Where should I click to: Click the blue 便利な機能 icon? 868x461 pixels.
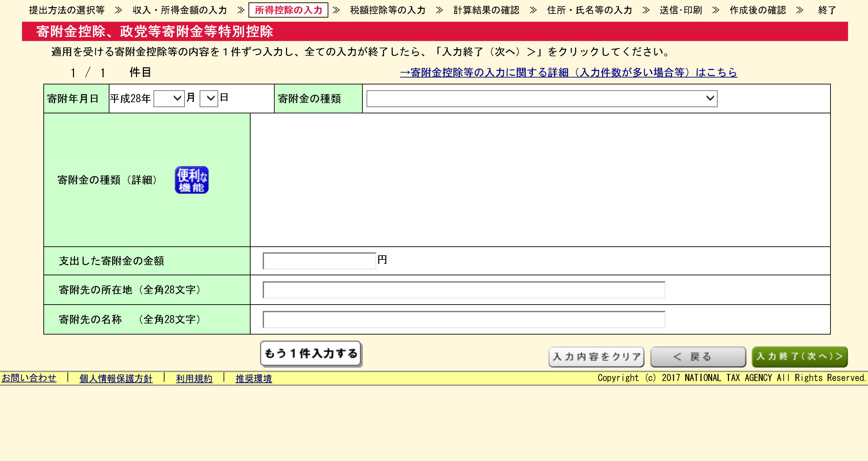click(191, 180)
